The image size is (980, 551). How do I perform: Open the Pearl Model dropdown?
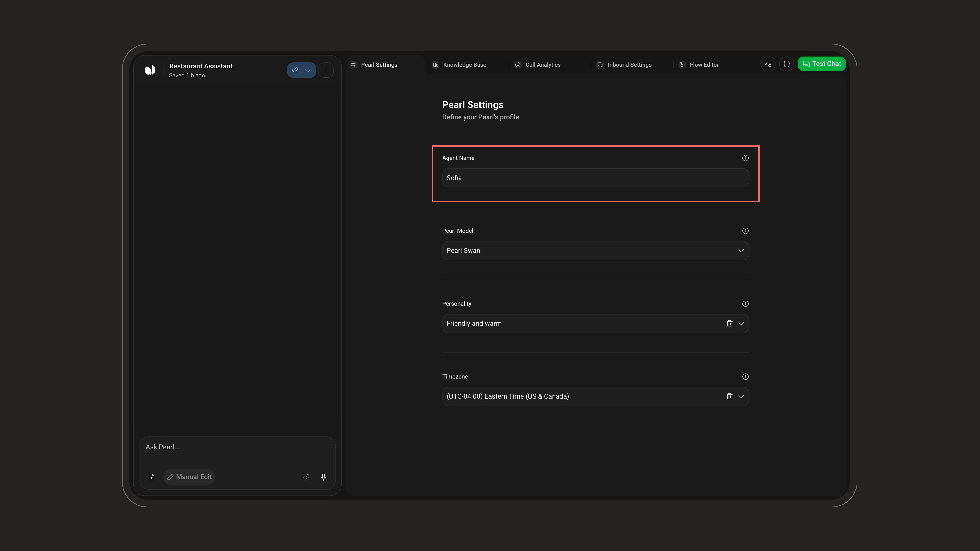tap(595, 251)
